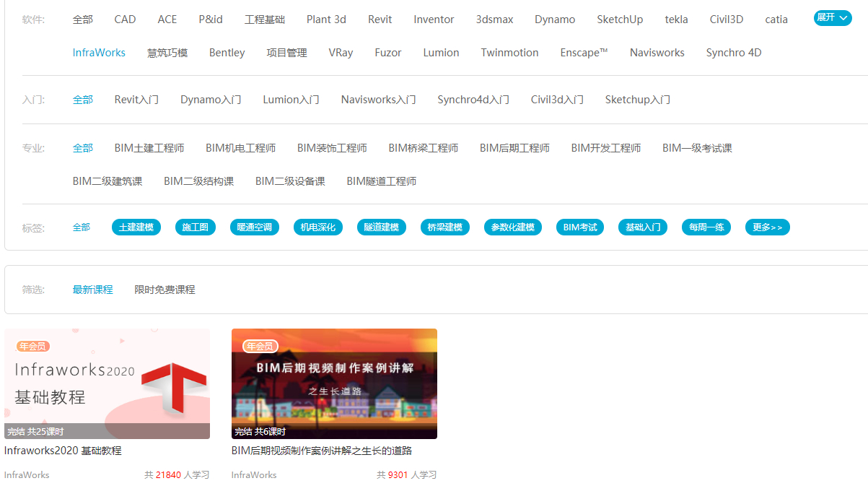Select the 暖通空调 tag
The height and width of the screenshot is (499, 868).
[x=255, y=227]
